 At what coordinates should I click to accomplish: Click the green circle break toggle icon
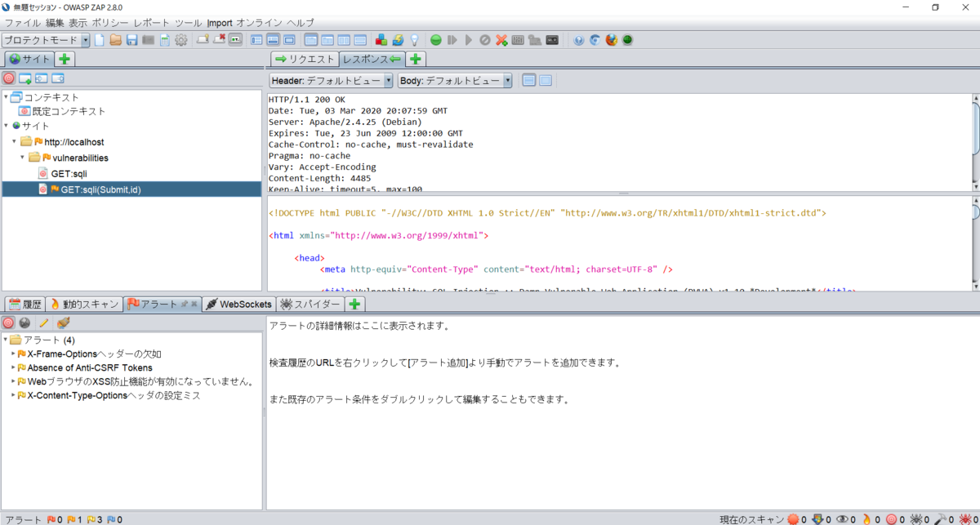[x=436, y=40]
